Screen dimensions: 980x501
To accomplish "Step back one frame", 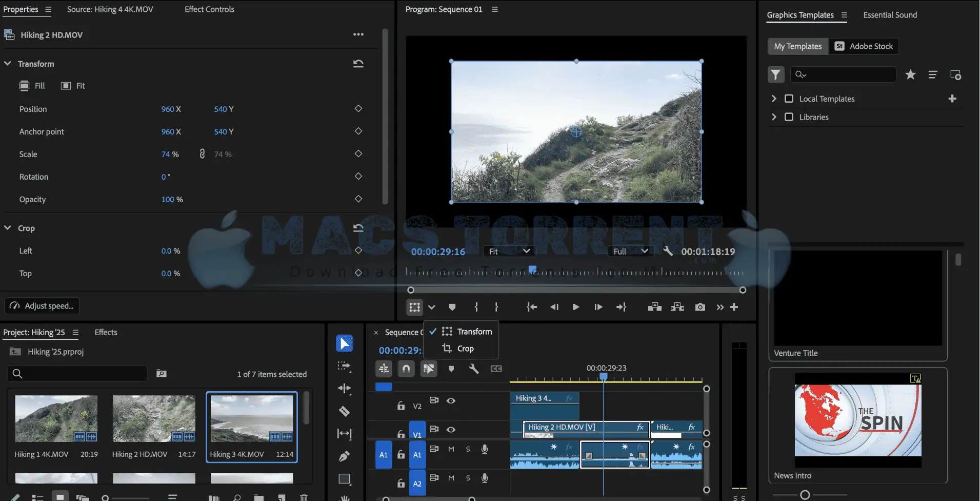I will pyautogui.click(x=554, y=307).
